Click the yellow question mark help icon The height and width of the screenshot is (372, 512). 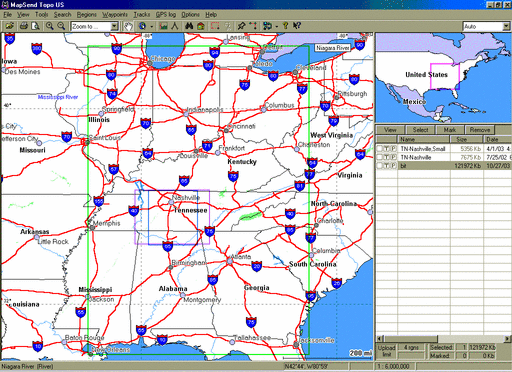click(x=285, y=26)
